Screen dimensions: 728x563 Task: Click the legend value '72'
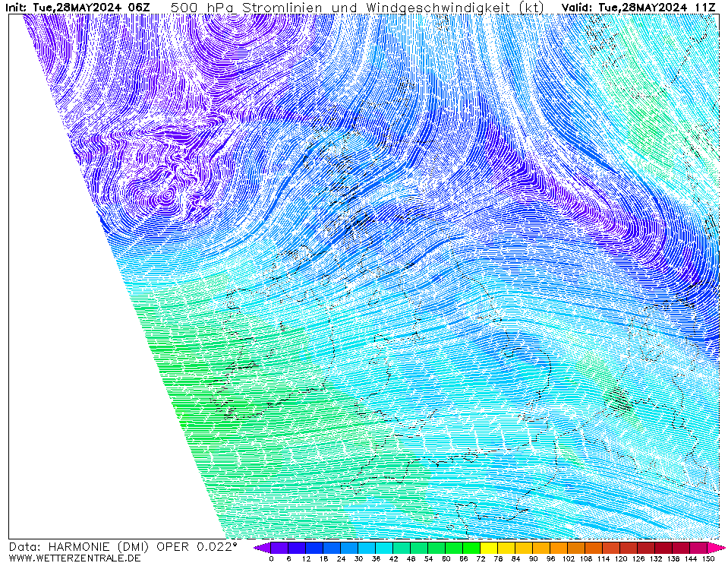point(481,558)
